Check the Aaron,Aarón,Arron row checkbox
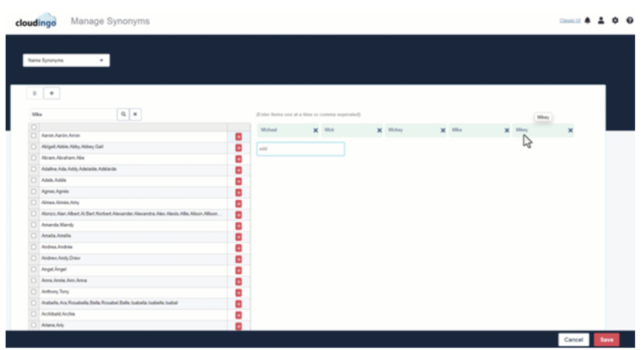The width and height of the screenshot is (644, 350). click(34, 136)
